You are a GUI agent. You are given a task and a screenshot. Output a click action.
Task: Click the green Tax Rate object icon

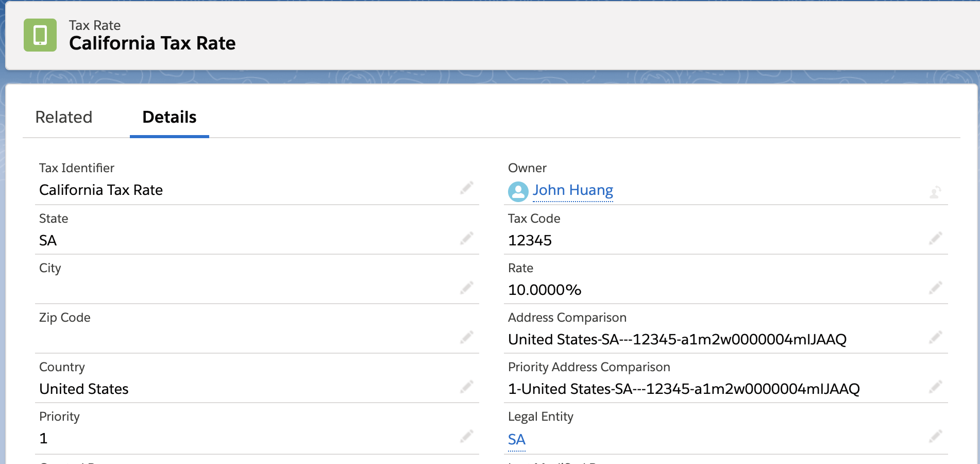click(x=40, y=35)
